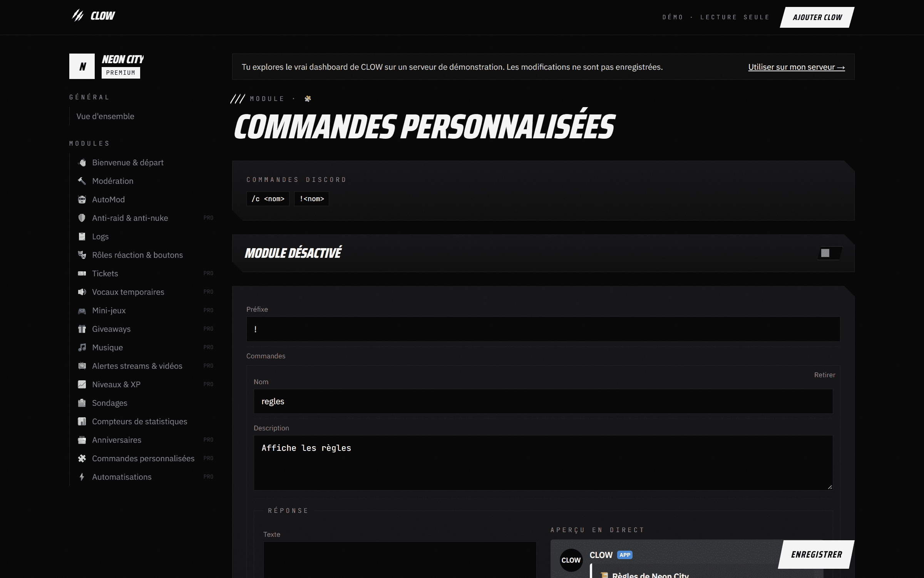
Task: Click the Alertes streams TV icon
Action: click(x=82, y=366)
